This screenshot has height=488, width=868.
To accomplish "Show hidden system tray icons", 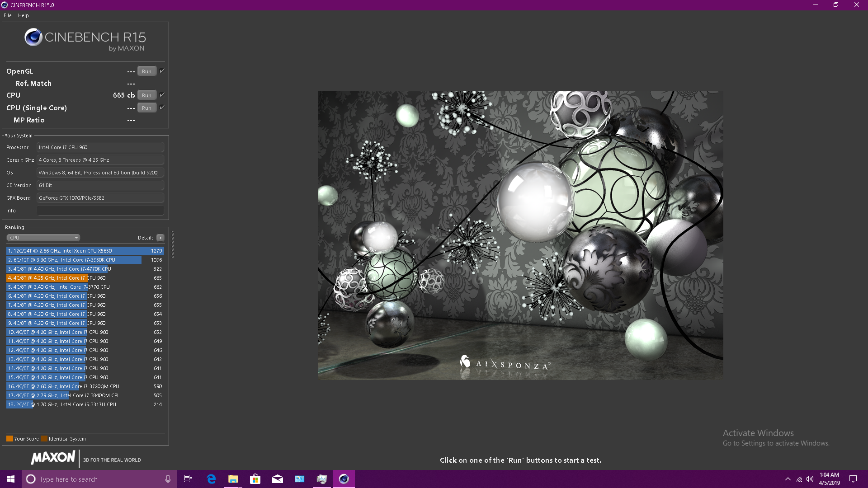I will click(788, 479).
